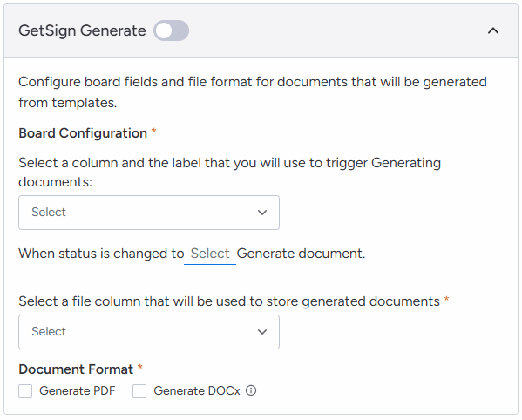Open the trigger column Select dropdown
Screen dimensions: 522x420
(149, 213)
